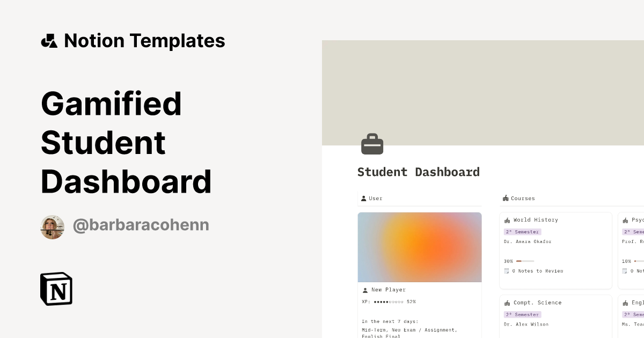Click the notes icon beside 0 Notes to Review
This screenshot has height=338, width=644.
(506, 271)
